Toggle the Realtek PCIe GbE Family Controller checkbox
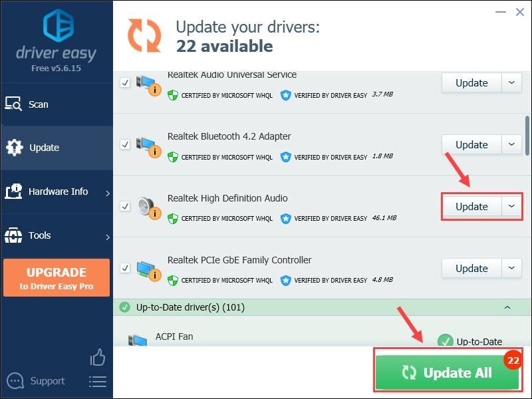 point(125,268)
